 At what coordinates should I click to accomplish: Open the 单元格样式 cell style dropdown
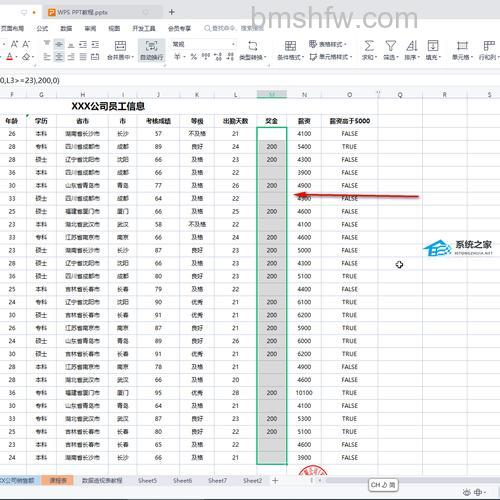(331, 57)
